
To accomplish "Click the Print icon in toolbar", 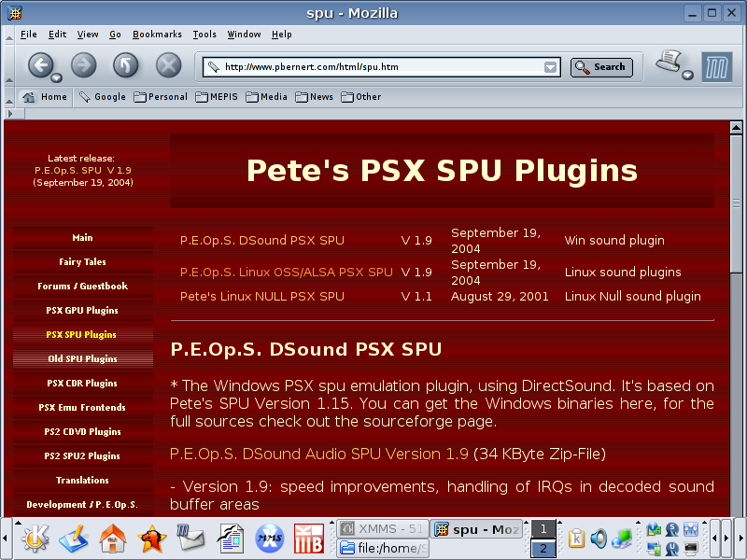I will [668, 63].
